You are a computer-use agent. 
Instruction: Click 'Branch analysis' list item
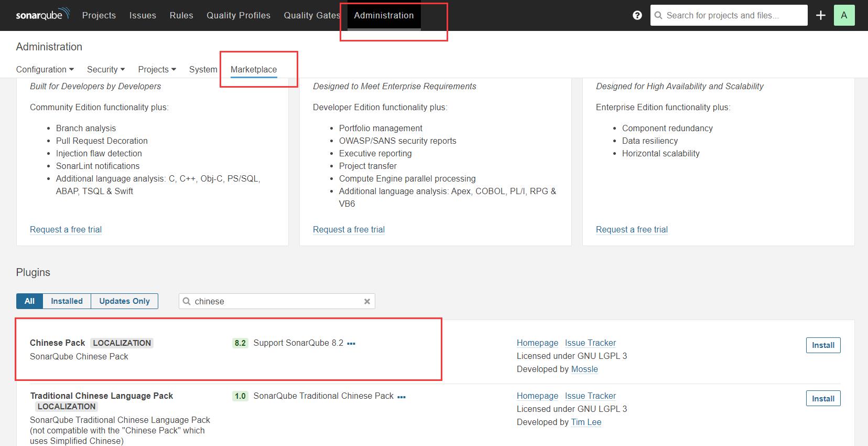(86, 128)
